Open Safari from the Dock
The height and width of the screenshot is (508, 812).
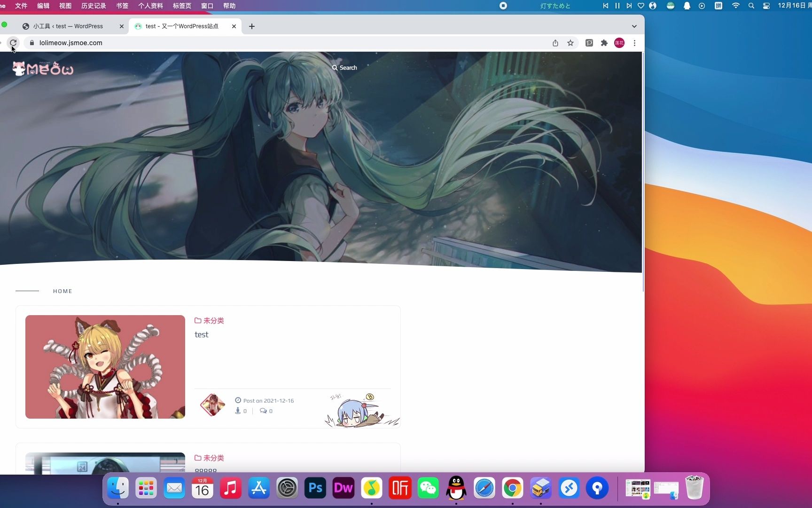484,488
